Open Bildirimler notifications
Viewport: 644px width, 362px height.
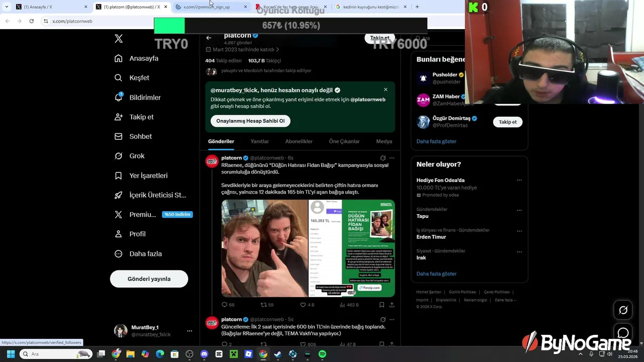coord(137,98)
